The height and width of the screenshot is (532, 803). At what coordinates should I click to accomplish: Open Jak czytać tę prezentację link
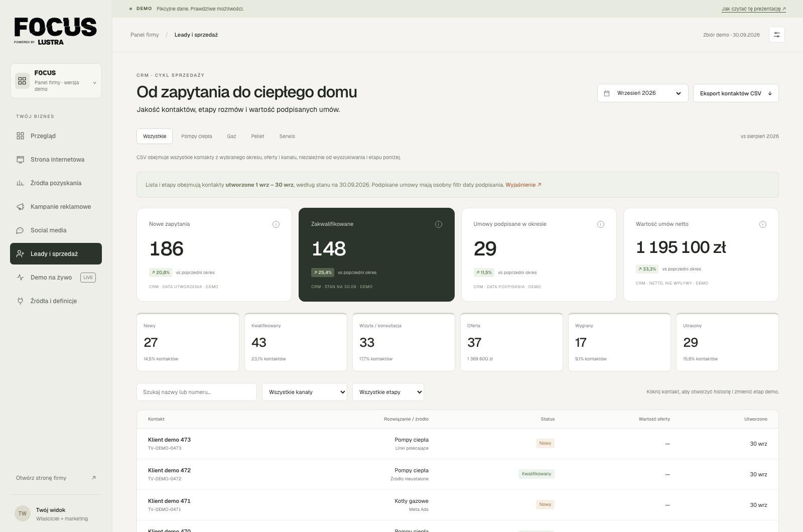click(x=754, y=9)
